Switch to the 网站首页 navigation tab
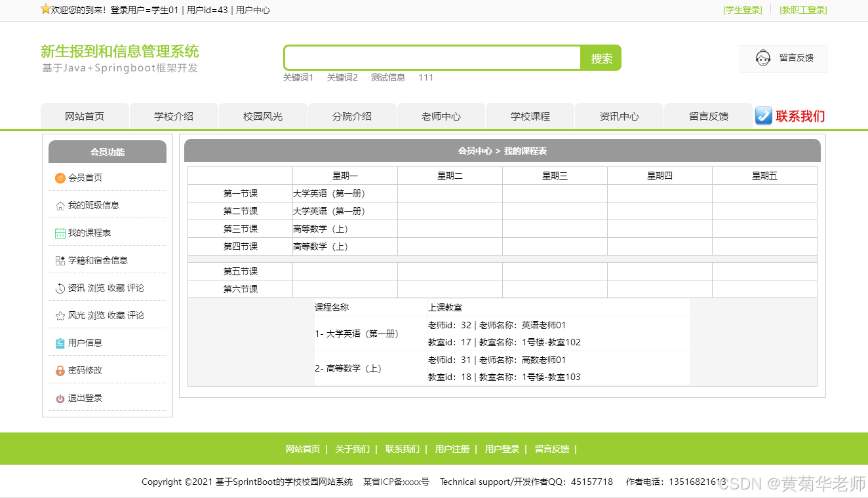This screenshot has height=498, width=868. 85,115
